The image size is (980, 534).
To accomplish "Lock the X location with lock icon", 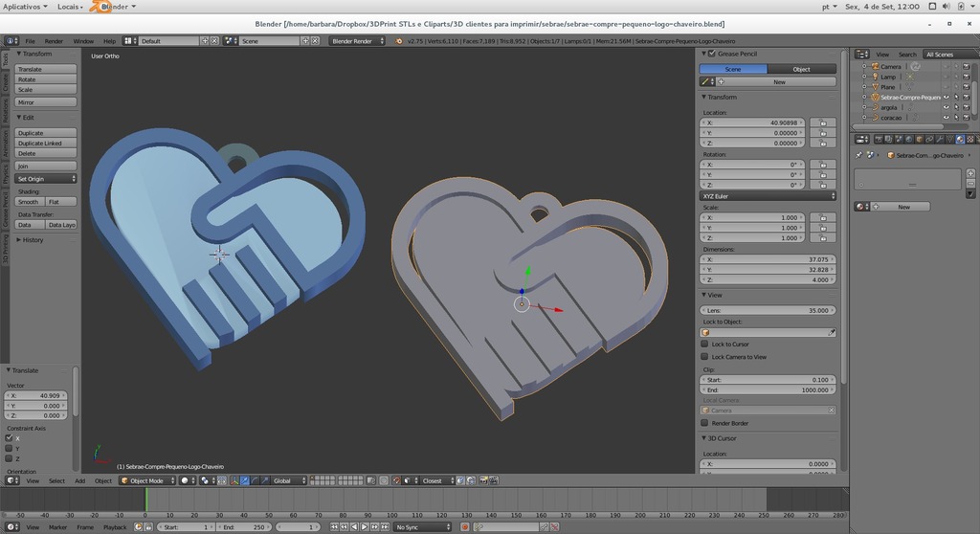I will click(823, 122).
